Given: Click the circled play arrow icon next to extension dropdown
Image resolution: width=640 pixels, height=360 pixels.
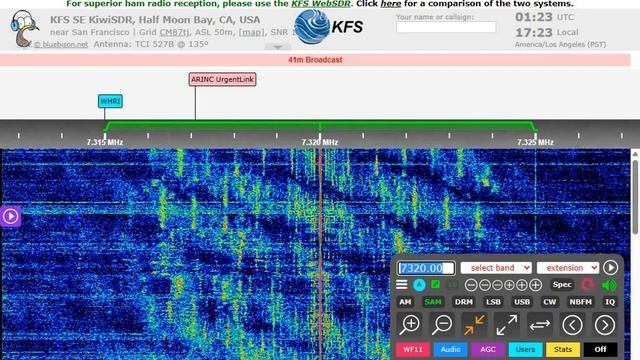Looking at the screenshot, I should (610, 268).
